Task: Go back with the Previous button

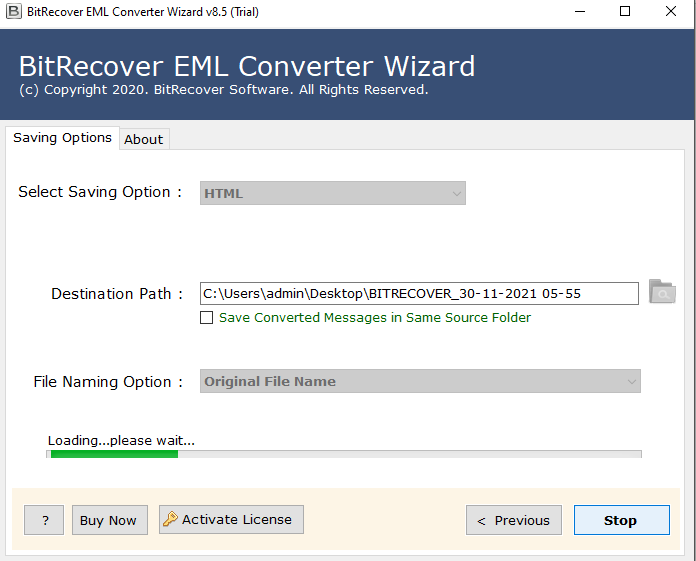Action: point(513,520)
